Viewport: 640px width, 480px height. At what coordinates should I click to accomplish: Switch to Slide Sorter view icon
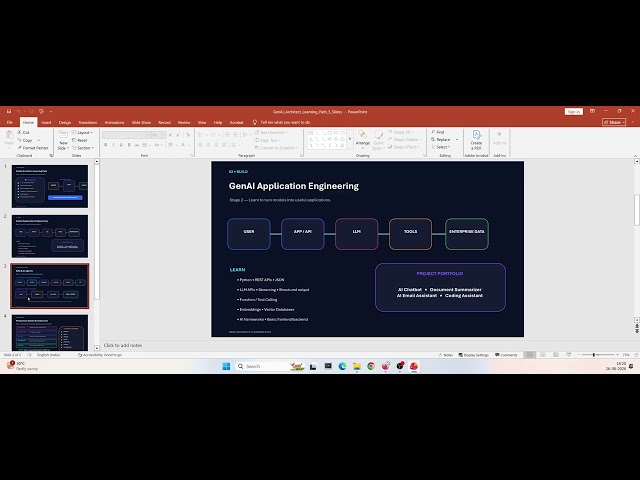[x=543, y=355]
